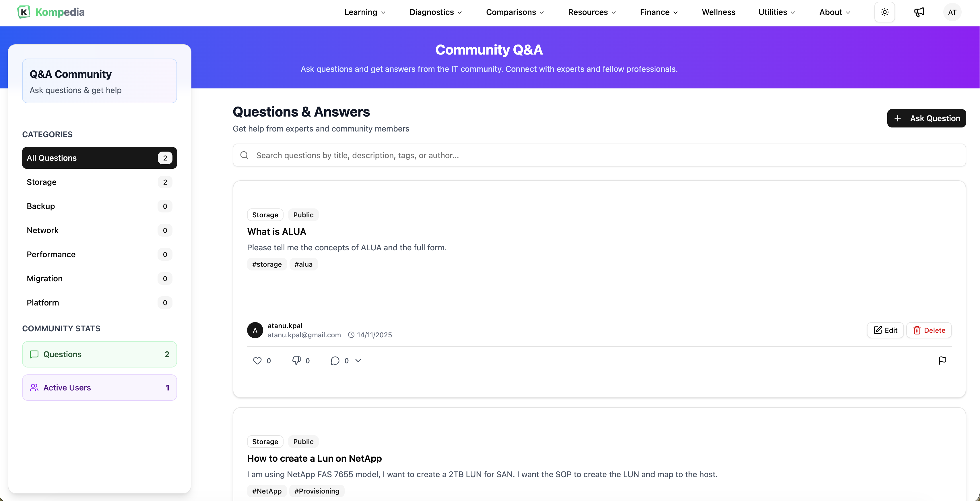Viewport: 980px width, 501px height.
Task: Click the atanu.kpal author avatar
Action: click(x=255, y=330)
